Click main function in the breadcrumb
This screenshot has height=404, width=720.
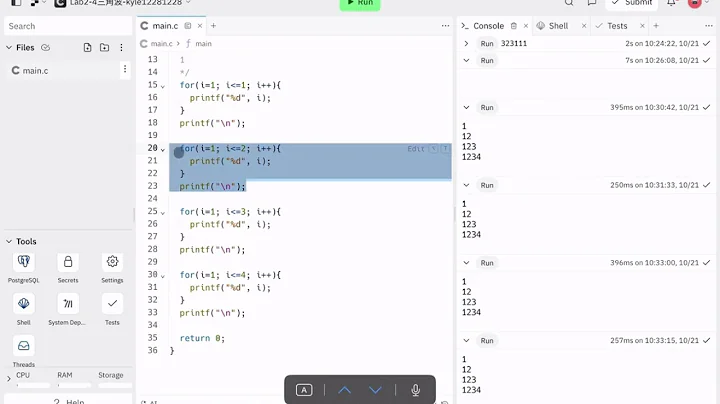tap(203, 44)
